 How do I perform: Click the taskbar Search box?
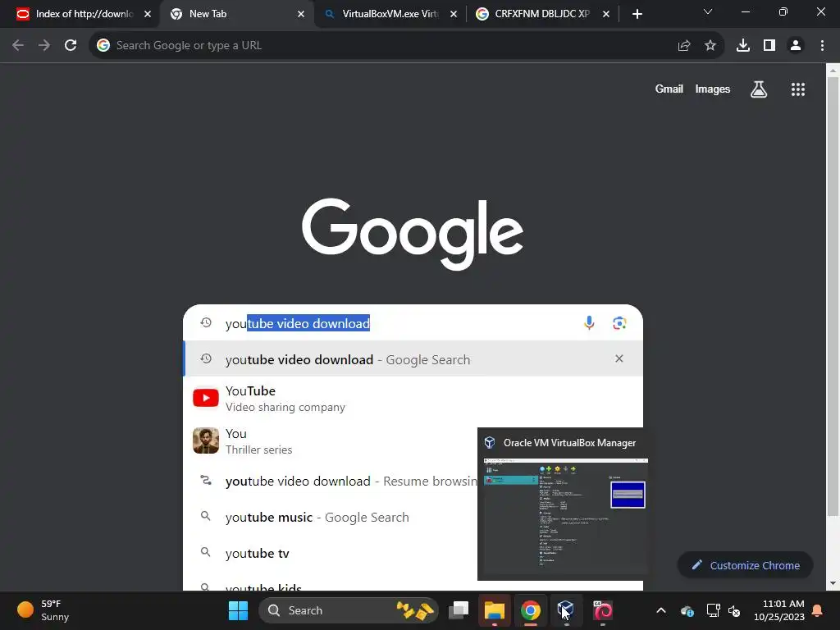[348, 610]
